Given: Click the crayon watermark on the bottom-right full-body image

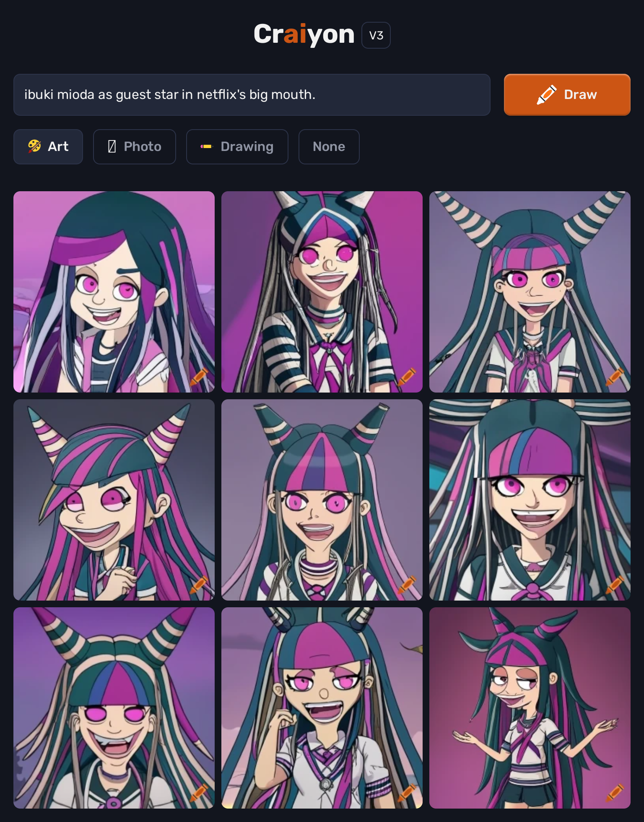Looking at the screenshot, I should (x=615, y=793).
